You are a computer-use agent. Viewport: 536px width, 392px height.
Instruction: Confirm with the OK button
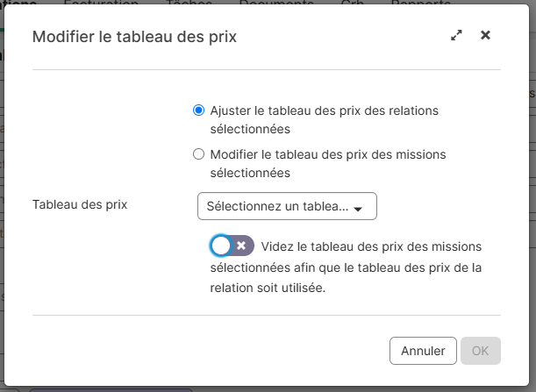click(480, 350)
